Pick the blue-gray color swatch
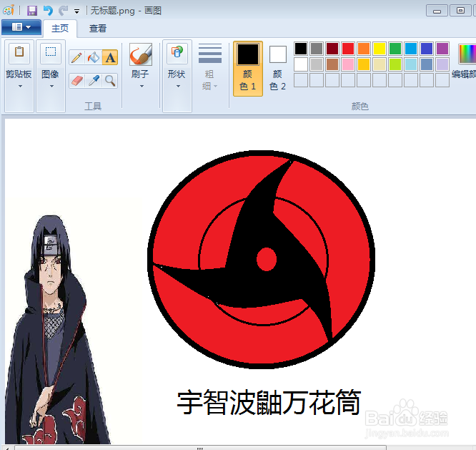 pyautogui.click(x=427, y=64)
